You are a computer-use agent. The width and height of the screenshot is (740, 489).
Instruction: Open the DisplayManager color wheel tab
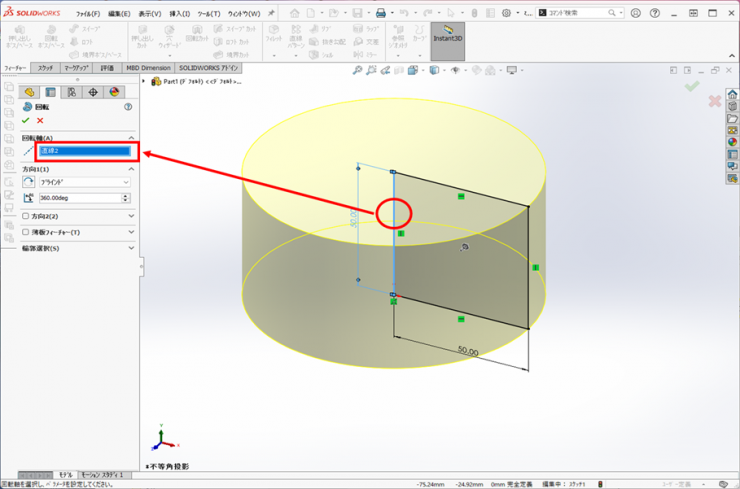tap(114, 92)
